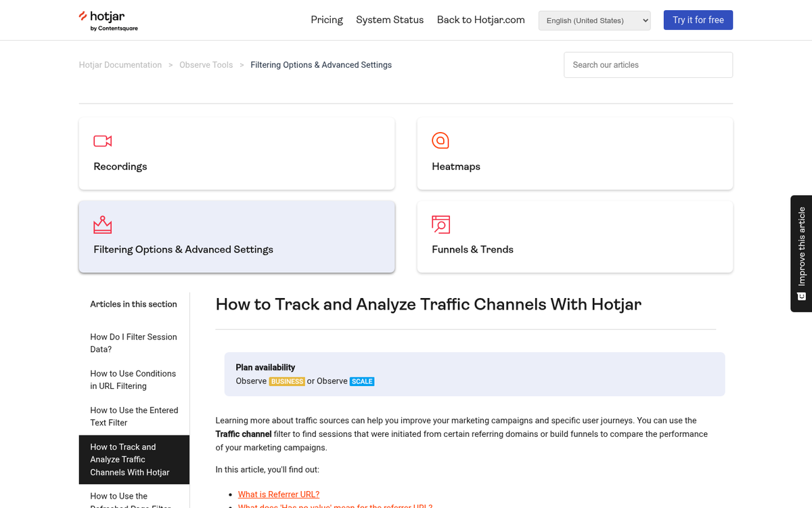The height and width of the screenshot is (508, 812).
Task: Select the Recordings camera icon
Action: pos(102,141)
